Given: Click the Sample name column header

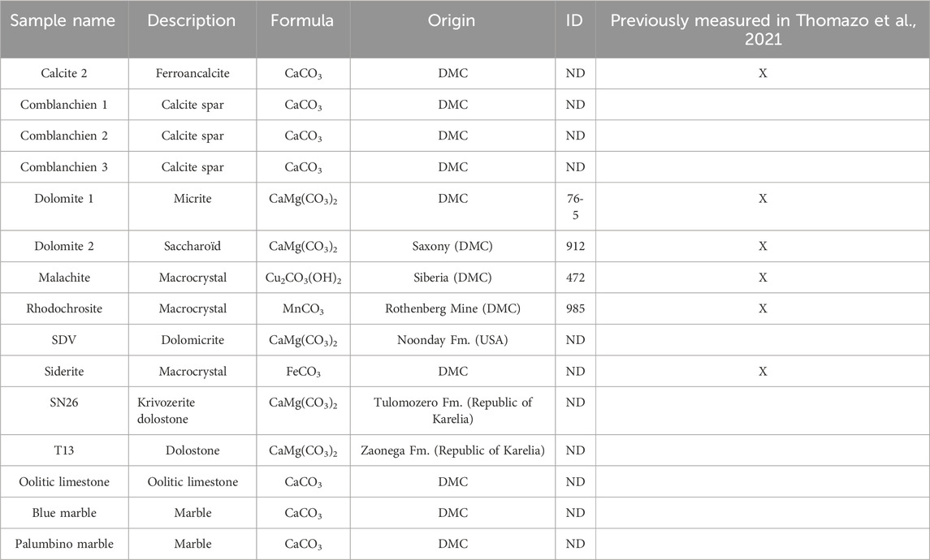Looking at the screenshot, I should pyautogui.click(x=63, y=20).
